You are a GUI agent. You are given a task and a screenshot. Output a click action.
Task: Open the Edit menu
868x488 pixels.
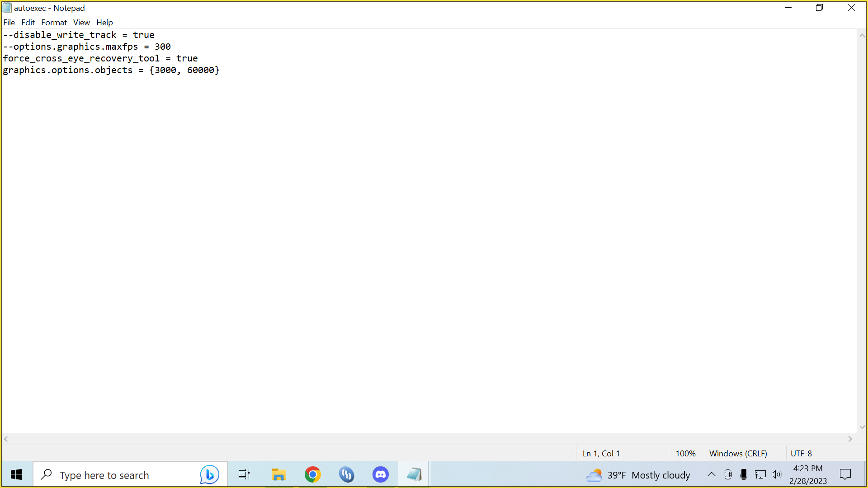tap(28, 23)
